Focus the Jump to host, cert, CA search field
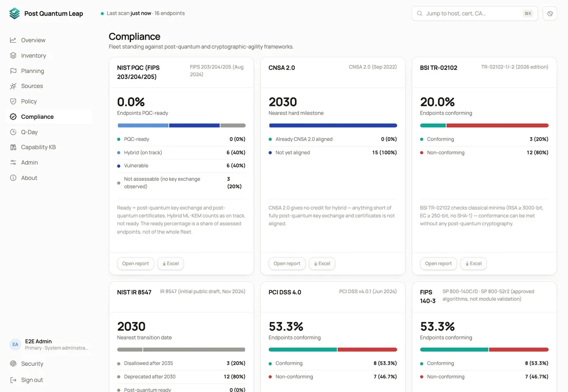The width and height of the screenshot is (568, 392). tap(475, 14)
